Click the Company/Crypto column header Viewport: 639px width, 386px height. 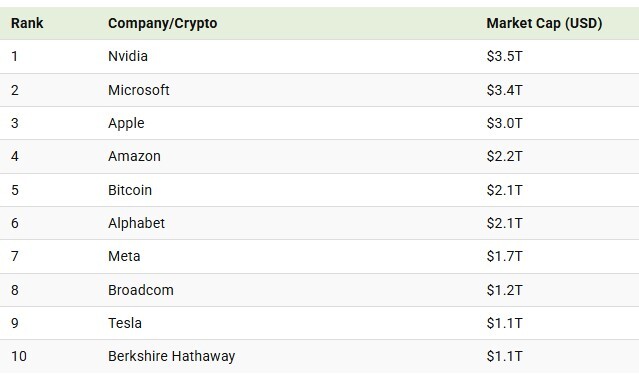tap(163, 23)
